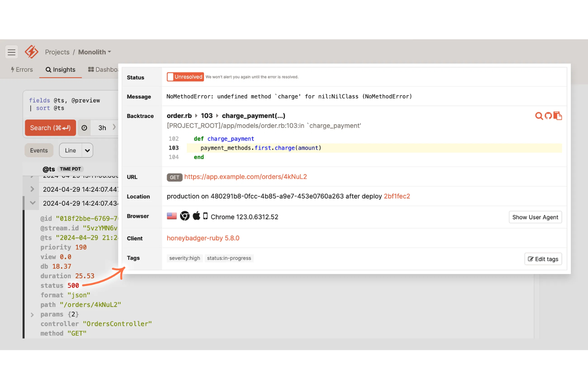Expand the params {2} row
Screen dimensions: 588x392
point(33,315)
